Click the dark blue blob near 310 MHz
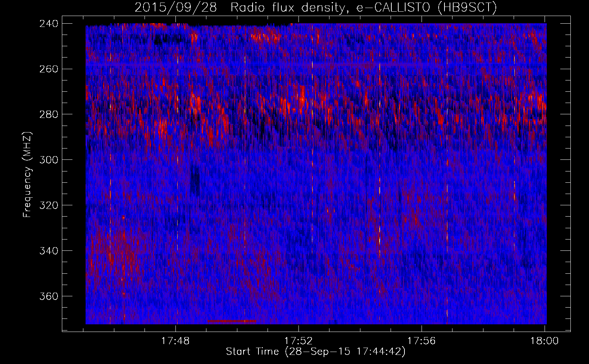This screenshot has height=364, width=589. click(195, 180)
